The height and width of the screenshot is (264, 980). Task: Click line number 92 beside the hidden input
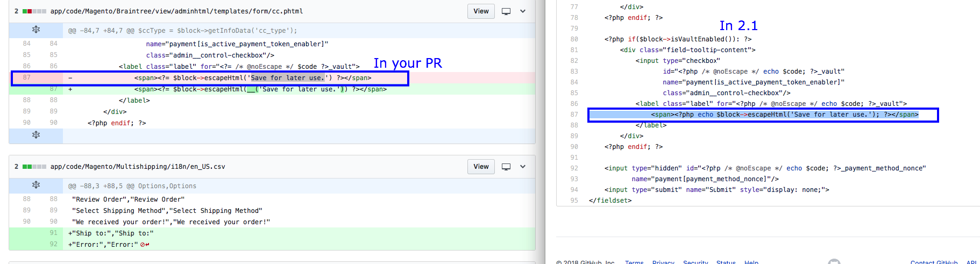pos(574,168)
